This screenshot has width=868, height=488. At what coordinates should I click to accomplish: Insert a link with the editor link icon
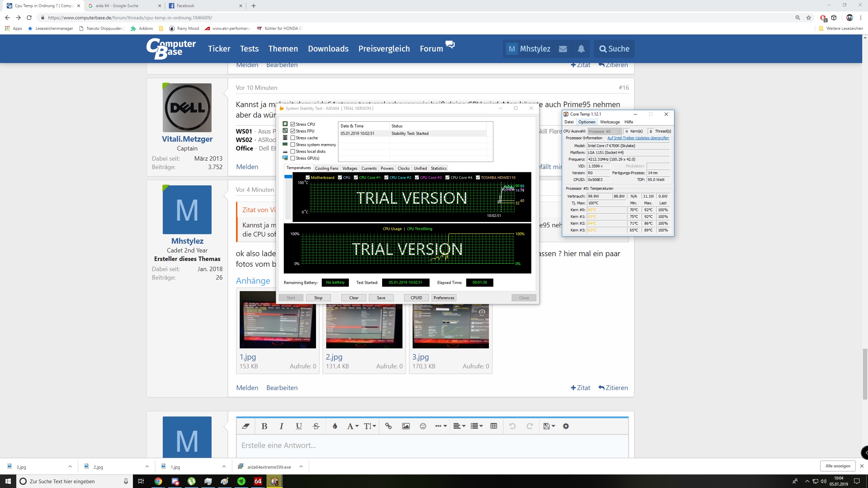coord(388,426)
